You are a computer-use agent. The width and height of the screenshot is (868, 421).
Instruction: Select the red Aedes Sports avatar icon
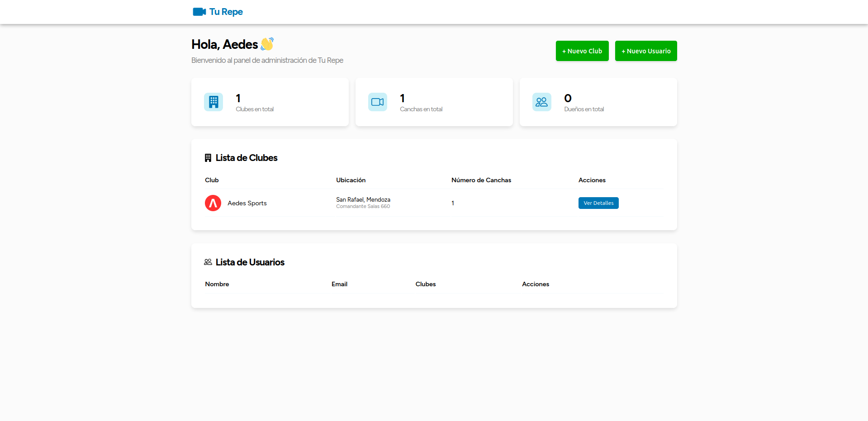pyautogui.click(x=213, y=203)
